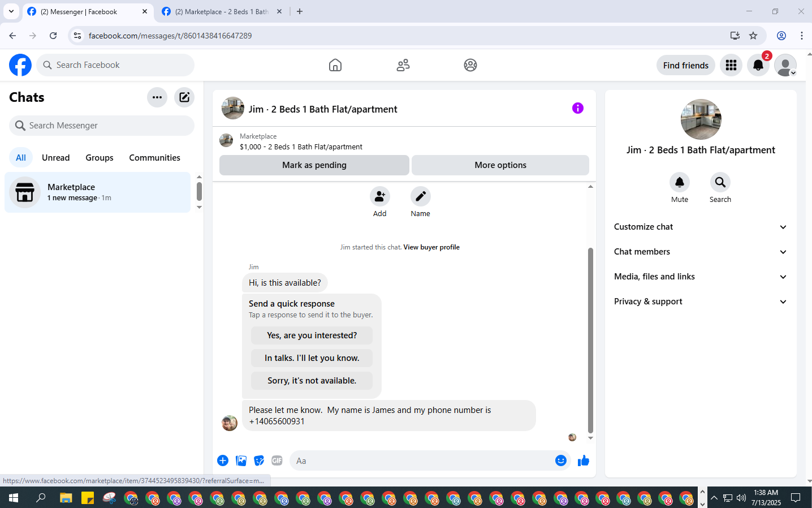812x508 pixels.
Task: Open the Groups icon in top navigation
Action: (470, 65)
